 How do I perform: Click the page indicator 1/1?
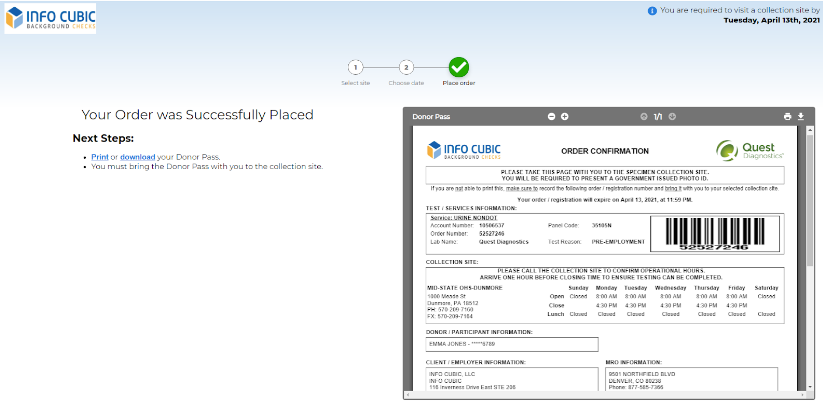(x=658, y=116)
